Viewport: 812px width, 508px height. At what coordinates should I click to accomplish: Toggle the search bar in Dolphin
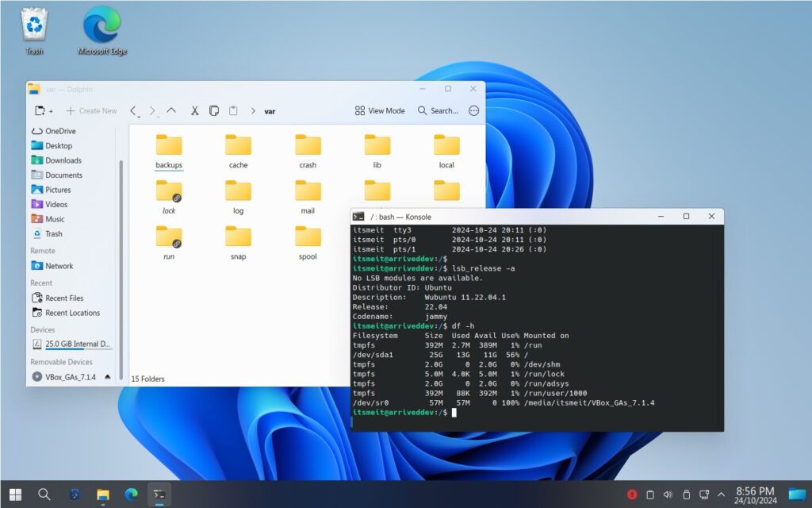coord(437,110)
